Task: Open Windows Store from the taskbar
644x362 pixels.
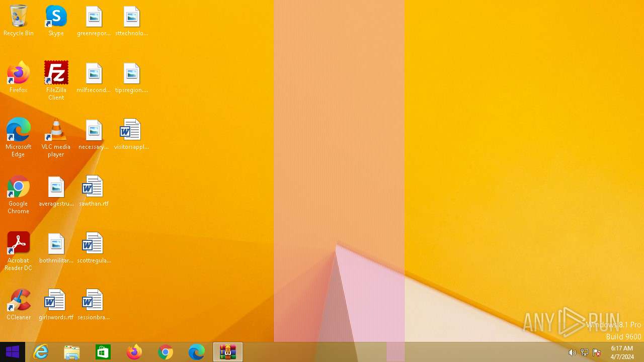Action: tap(103, 352)
